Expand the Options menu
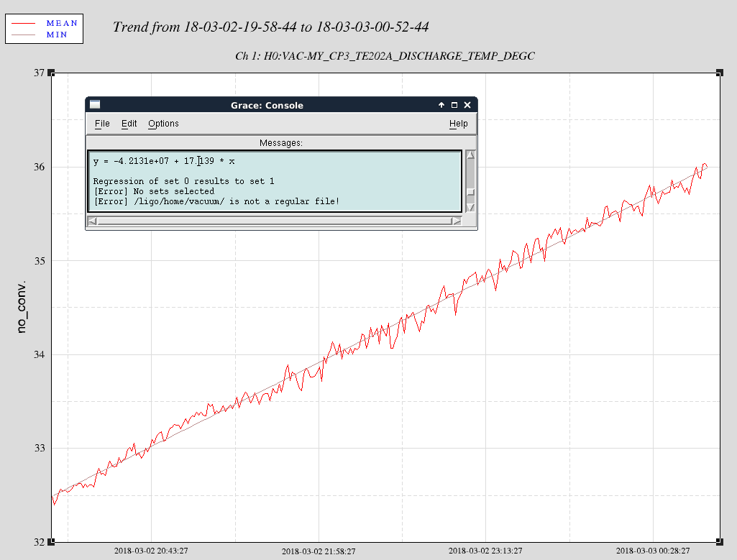This screenshot has width=737, height=560. (x=163, y=124)
